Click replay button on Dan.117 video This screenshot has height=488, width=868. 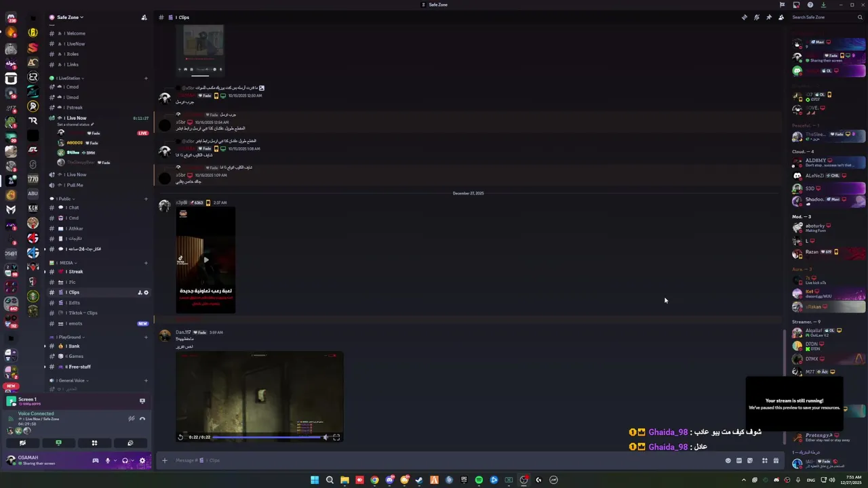181,437
